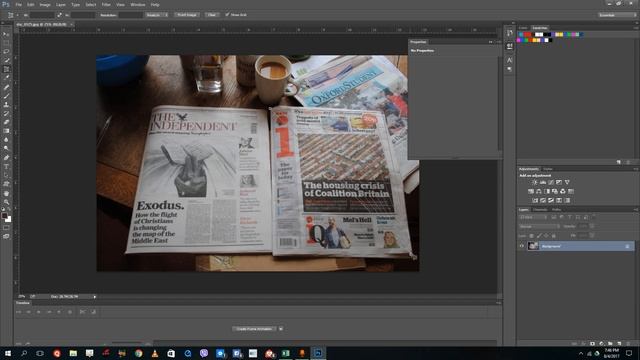This screenshot has height=360, width=640.
Task: Select the Lasso tool
Action: click(x=6, y=52)
